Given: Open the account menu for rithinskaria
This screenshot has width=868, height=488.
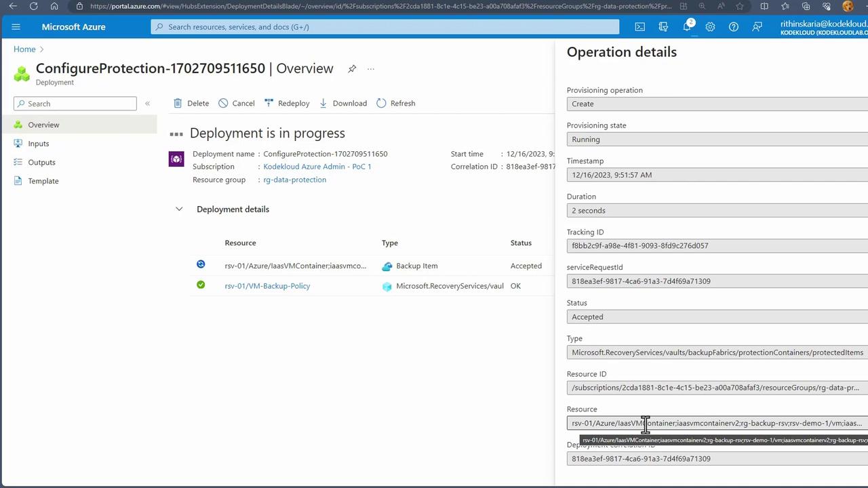Looking at the screenshot, I should point(824,27).
